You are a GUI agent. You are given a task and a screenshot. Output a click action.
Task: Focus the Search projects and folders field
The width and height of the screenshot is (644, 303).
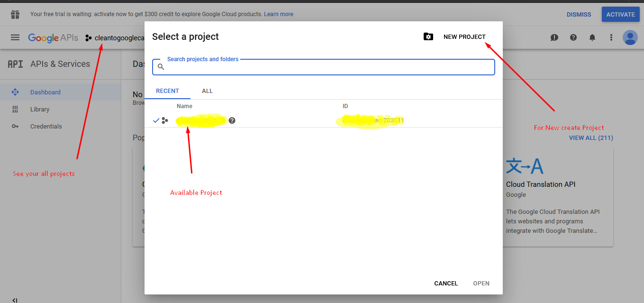pos(324,67)
